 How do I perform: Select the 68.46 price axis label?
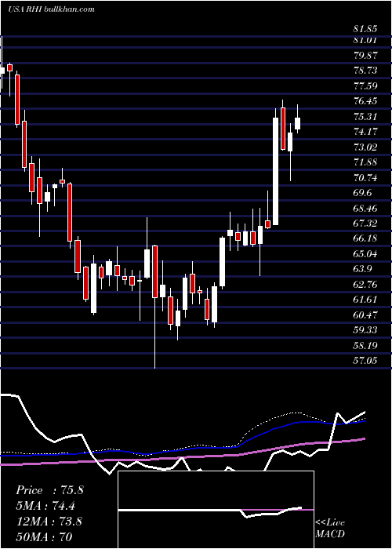(365, 209)
